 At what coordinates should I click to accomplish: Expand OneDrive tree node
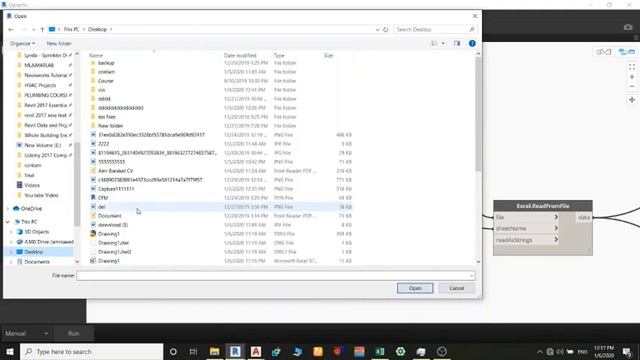(x=7, y=209)
